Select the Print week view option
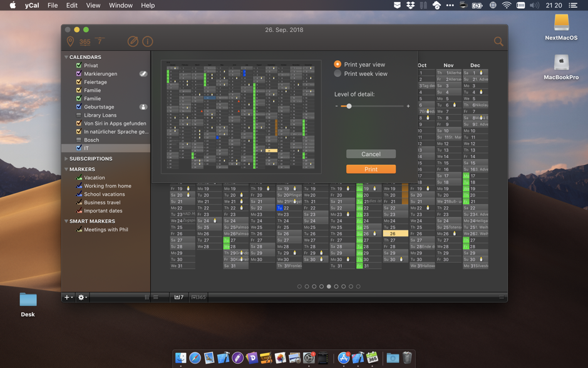The height and width of the screenshot is (368, 588). point(337,73)
